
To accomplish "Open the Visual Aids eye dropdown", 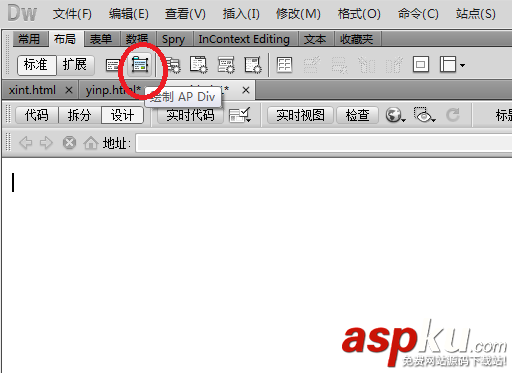I will [424, 115].
